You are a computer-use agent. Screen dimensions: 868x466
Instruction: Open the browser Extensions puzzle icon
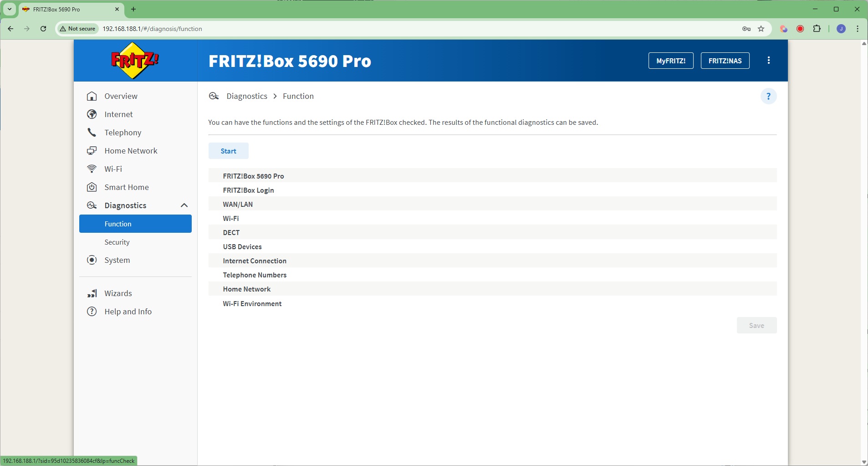click(x=817, y=29)
